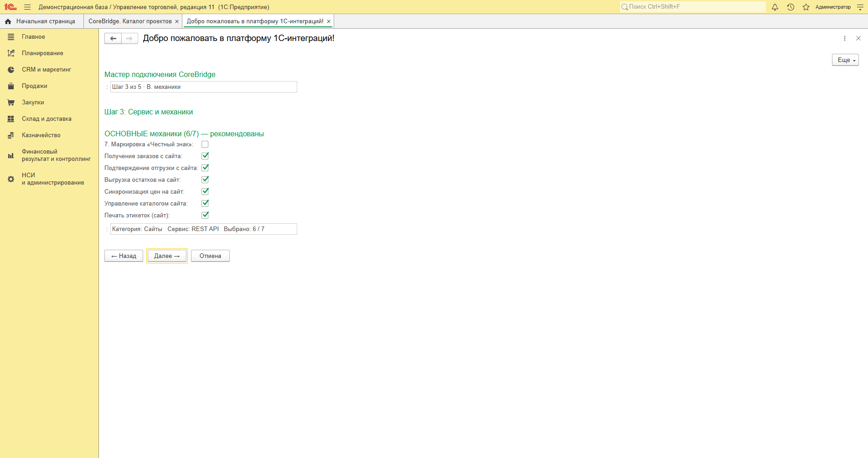Focus the Поиск Ctrl+Shift+F search field

point(692,7)
